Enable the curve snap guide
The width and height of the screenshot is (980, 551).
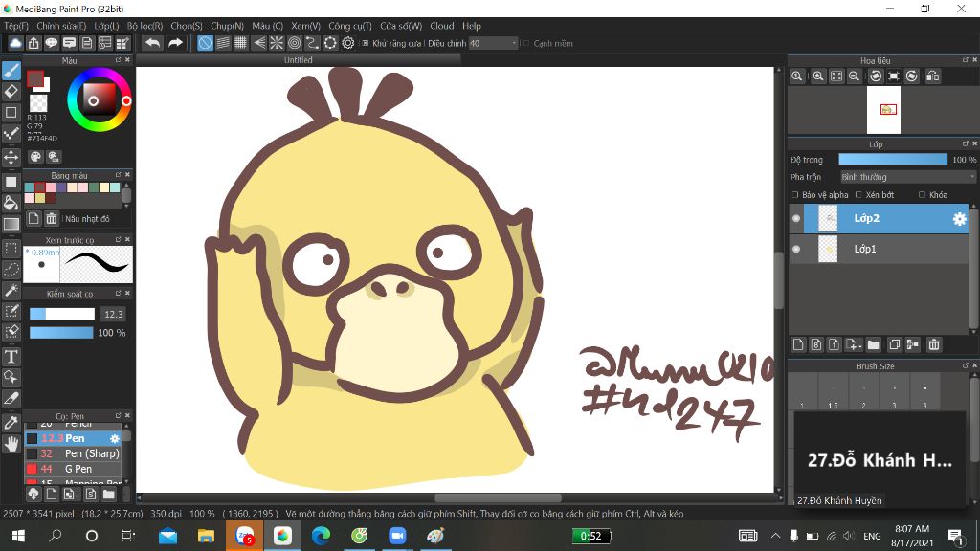(313, 43)
